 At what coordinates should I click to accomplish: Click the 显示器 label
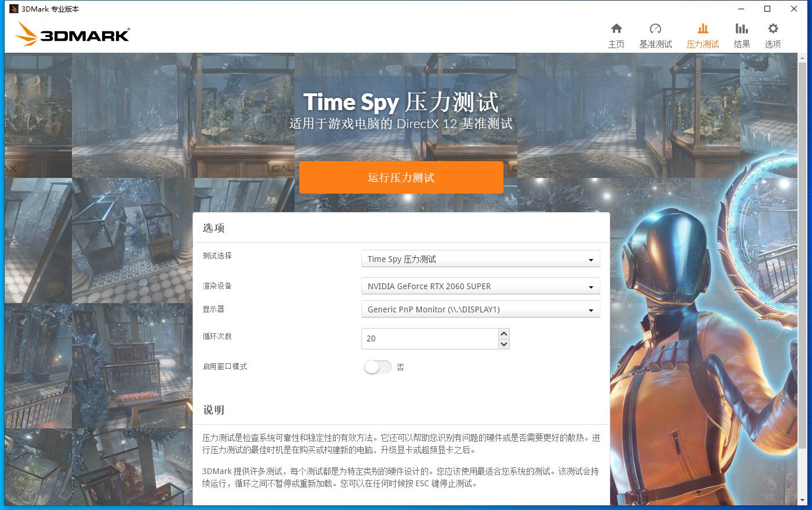point(213,309)
